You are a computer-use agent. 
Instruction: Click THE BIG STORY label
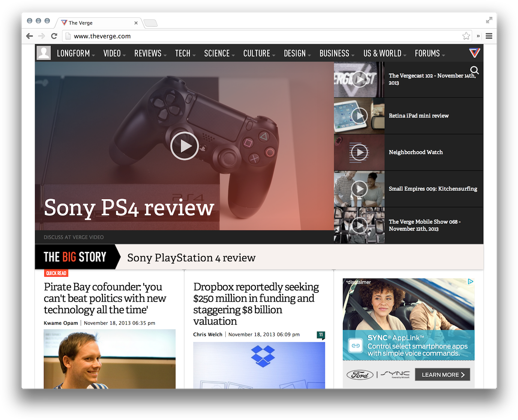coord(75,257)
